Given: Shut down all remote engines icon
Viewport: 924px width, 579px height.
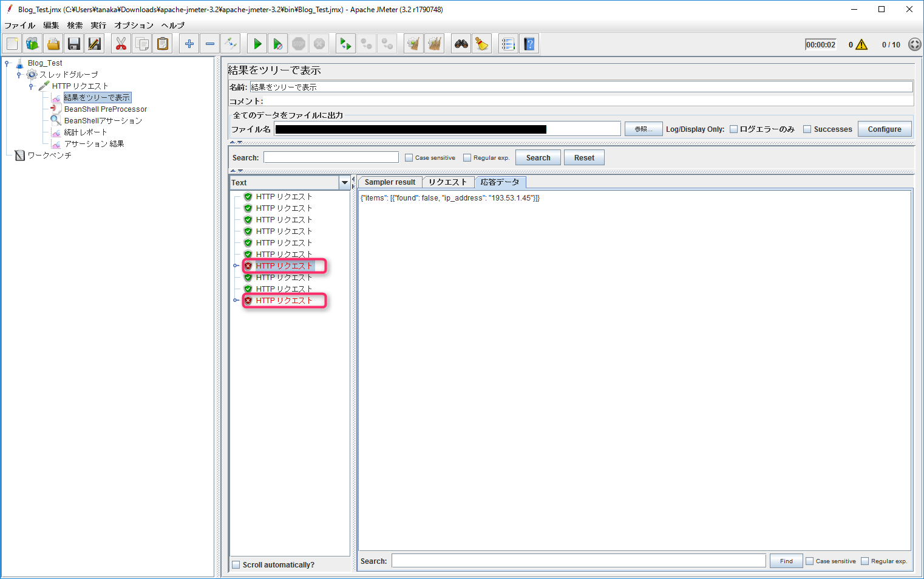Looking at the screenshot, I should (x=387, y=44).
